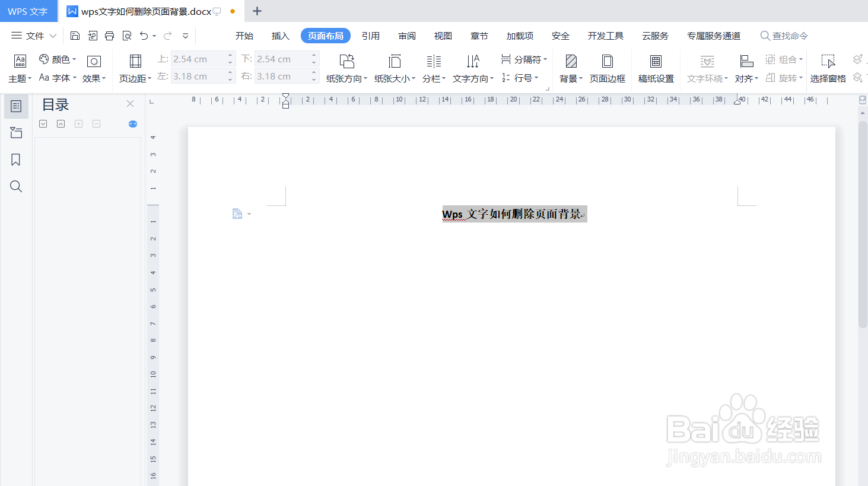The width and height of the screenshot is (868, 486).
Task: Open a new tab with plus button
Action: (257, 11)
